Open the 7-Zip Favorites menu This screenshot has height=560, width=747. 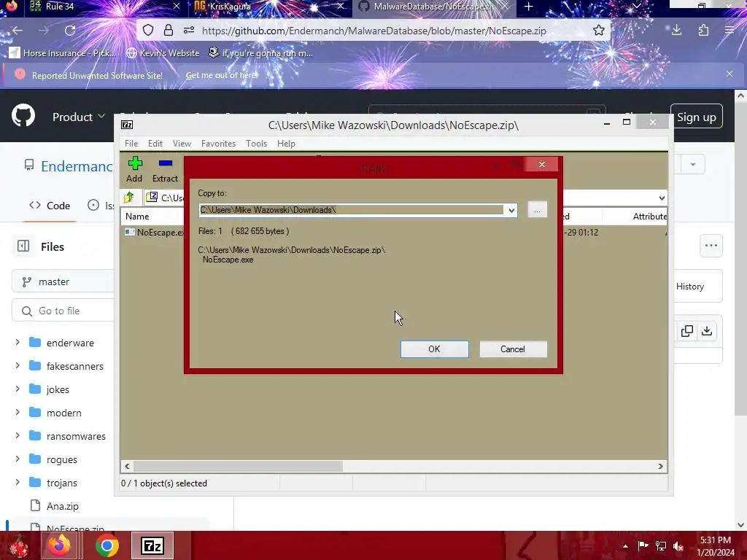(218, 144)
